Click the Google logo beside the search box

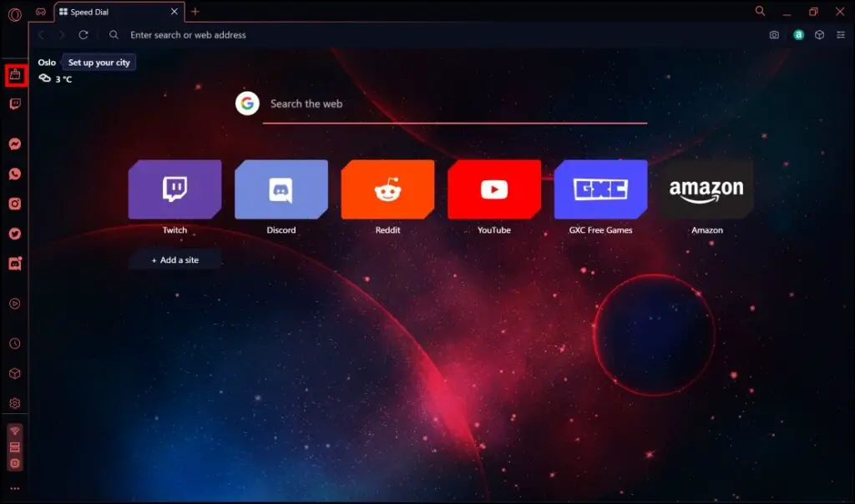click(x=247, y=103)
